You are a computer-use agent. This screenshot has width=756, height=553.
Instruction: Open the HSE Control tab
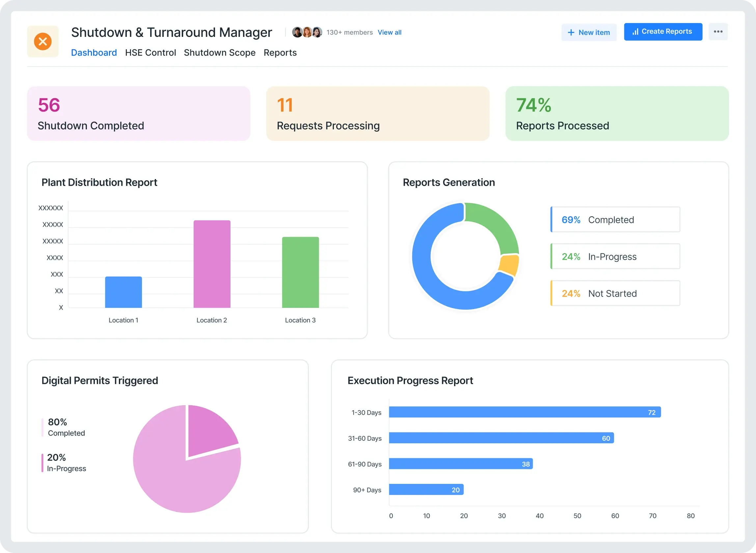coord(150,53)
